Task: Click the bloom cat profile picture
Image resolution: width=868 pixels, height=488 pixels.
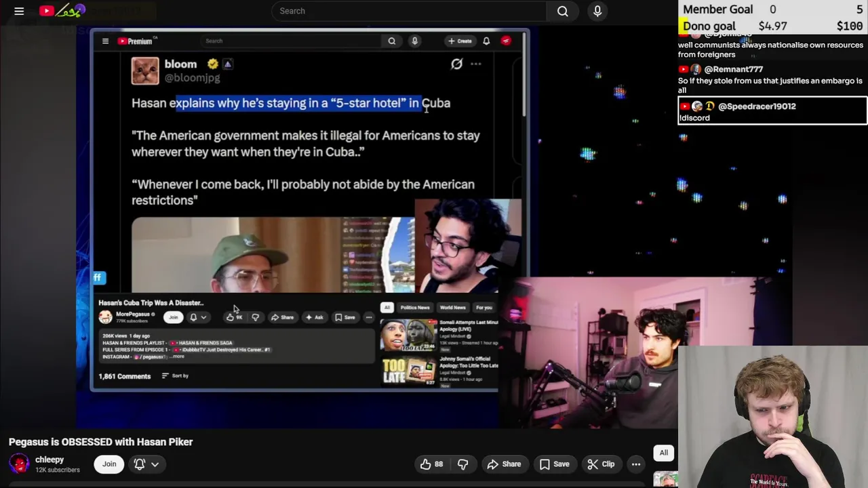Action: point(145,71)
